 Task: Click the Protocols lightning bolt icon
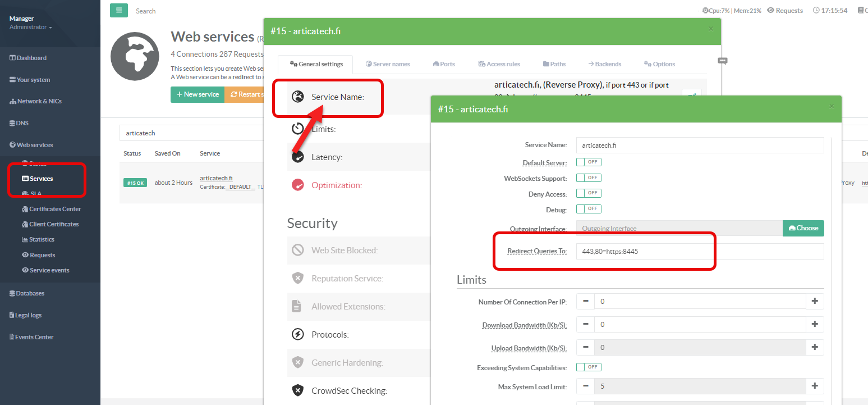click(x=298, y=335)
